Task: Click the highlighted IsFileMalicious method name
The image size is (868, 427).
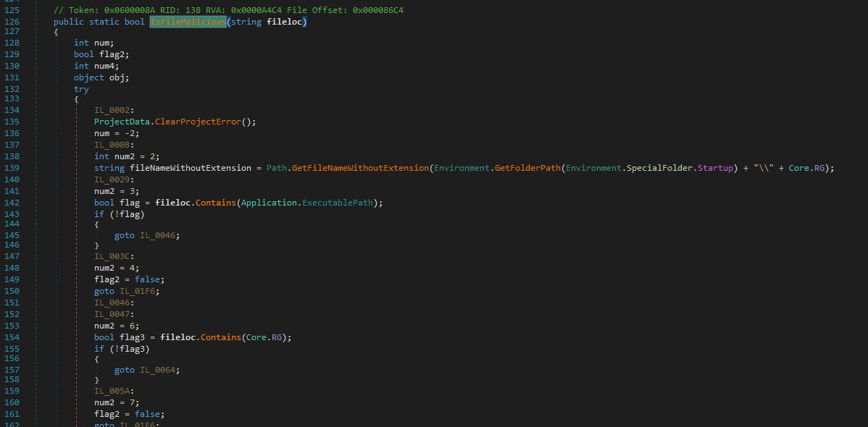Action: click(x=188, y=22)
